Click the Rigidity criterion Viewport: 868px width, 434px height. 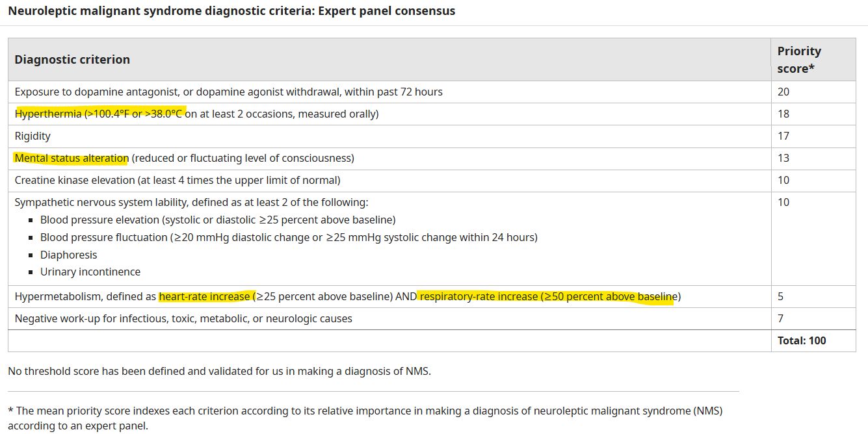click(x=33, y=136)
